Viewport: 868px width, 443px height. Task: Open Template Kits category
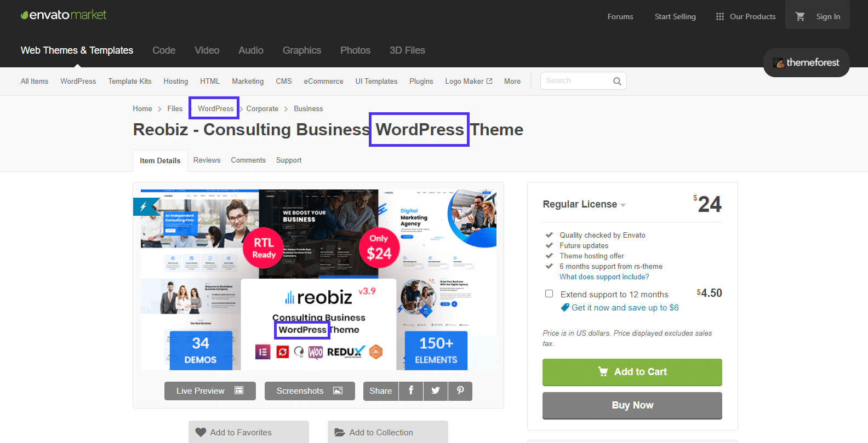click(130, 81)
